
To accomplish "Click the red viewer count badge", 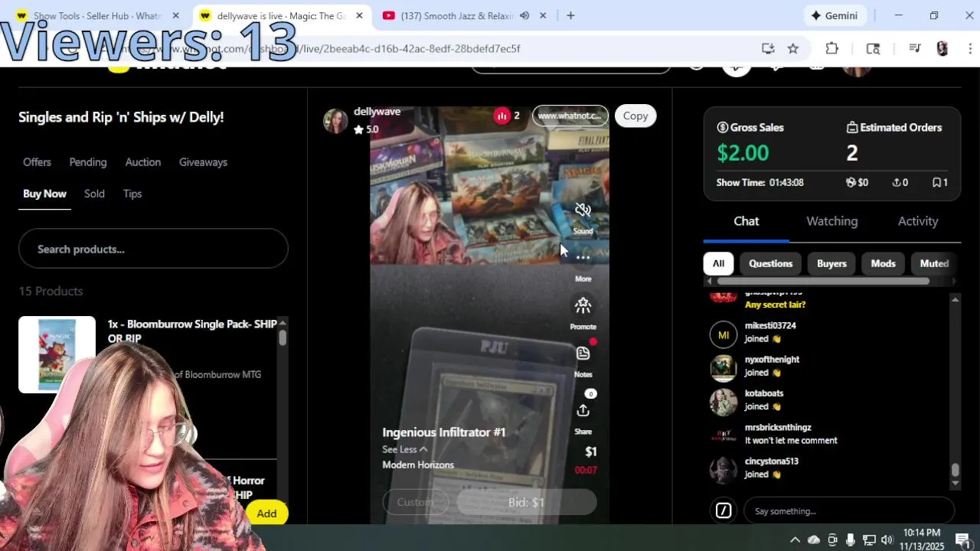I will 502,116.
